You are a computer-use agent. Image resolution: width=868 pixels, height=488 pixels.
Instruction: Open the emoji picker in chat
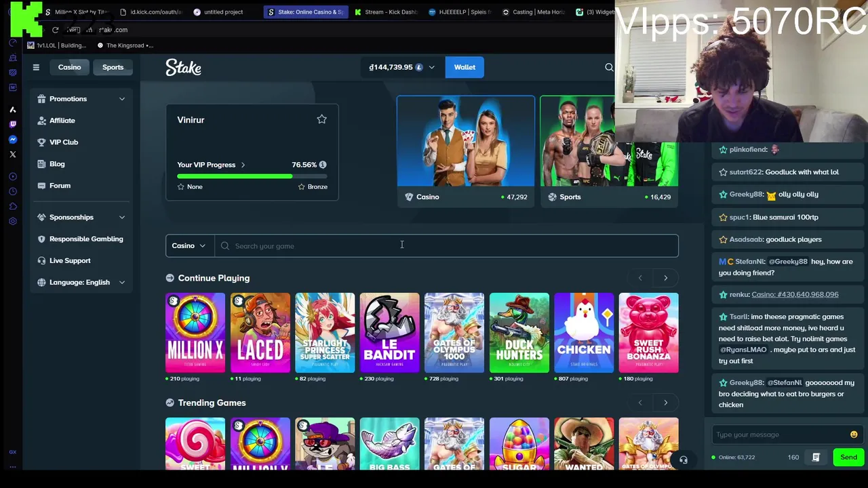coord(854,434)
